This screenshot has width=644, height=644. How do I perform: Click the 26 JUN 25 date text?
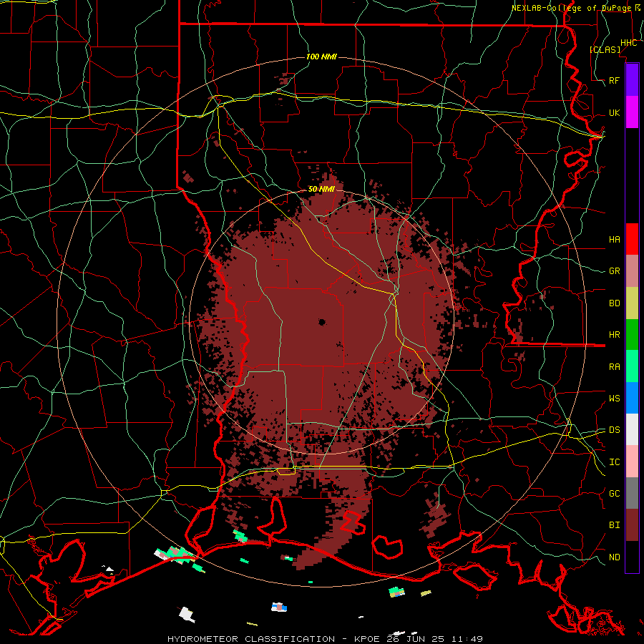tap(414, 639)
